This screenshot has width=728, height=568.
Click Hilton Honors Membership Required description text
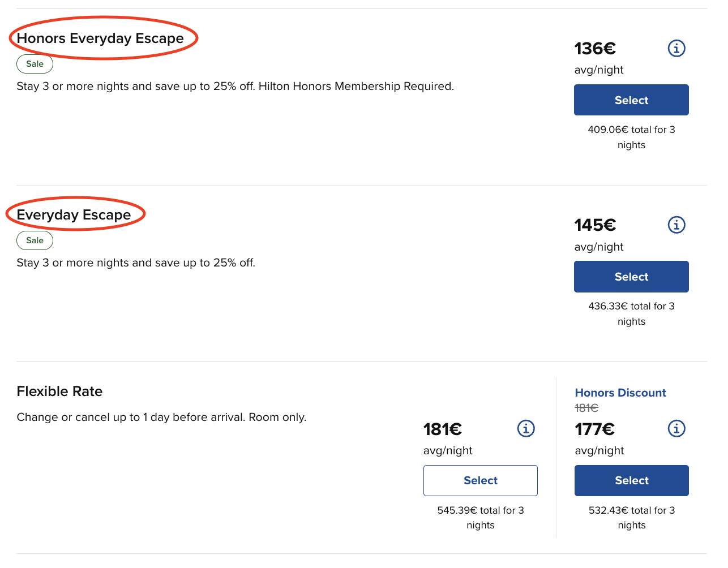[356, 87]
